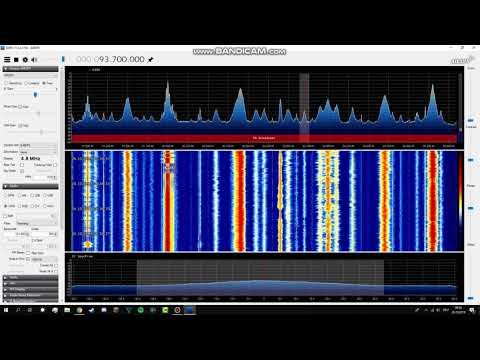Toggle the SpyVerter checkbox
This screenshot has height=360, width=480.
pos(22,171)
